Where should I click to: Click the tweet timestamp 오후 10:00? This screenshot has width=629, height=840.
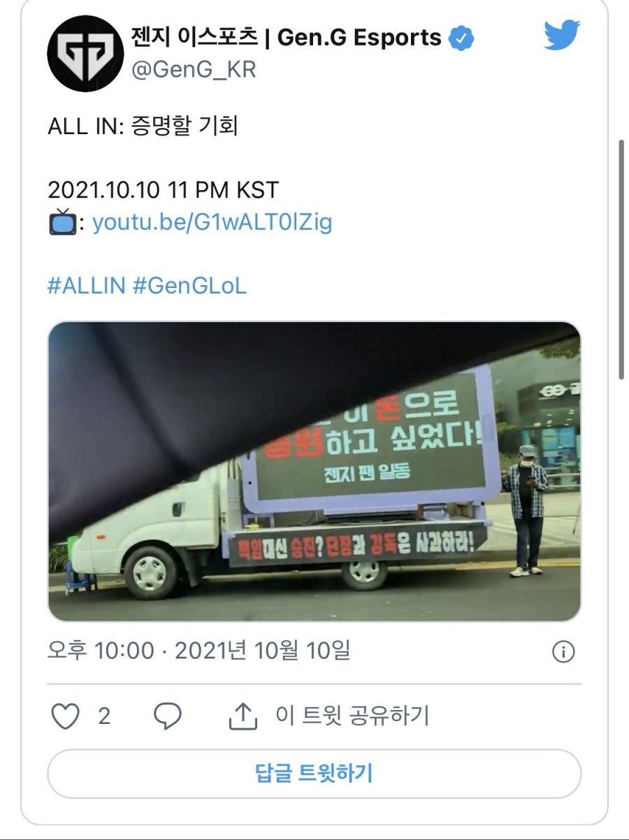pos(101,651)
